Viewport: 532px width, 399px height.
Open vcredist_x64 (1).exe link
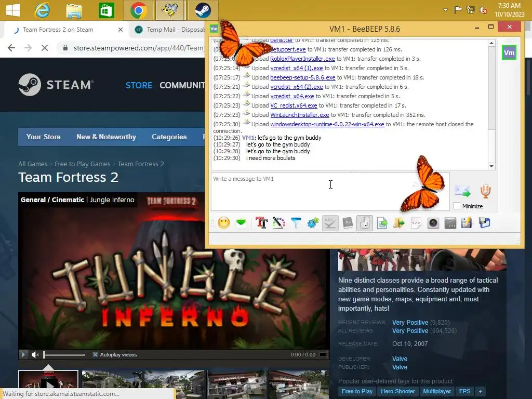tap(297, 68)
